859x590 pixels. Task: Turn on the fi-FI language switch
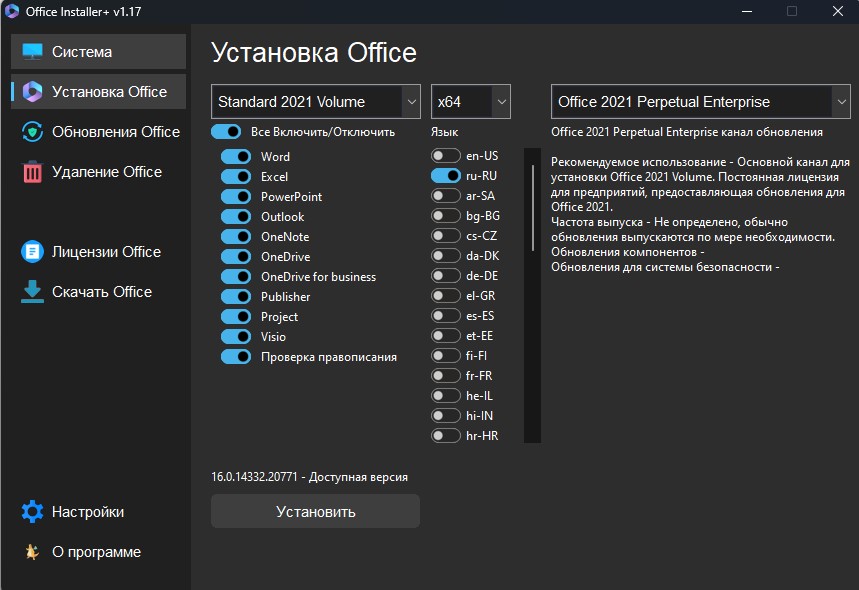(445, 356)
